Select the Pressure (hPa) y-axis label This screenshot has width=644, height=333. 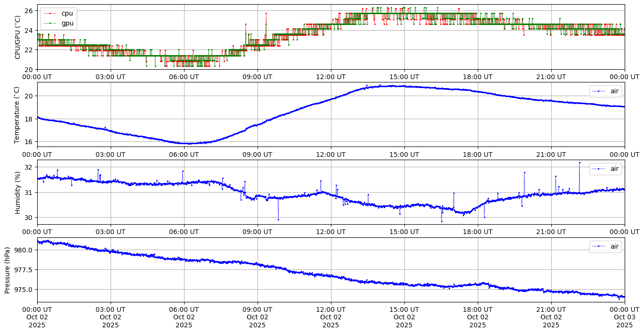click(x=8, y=270)
